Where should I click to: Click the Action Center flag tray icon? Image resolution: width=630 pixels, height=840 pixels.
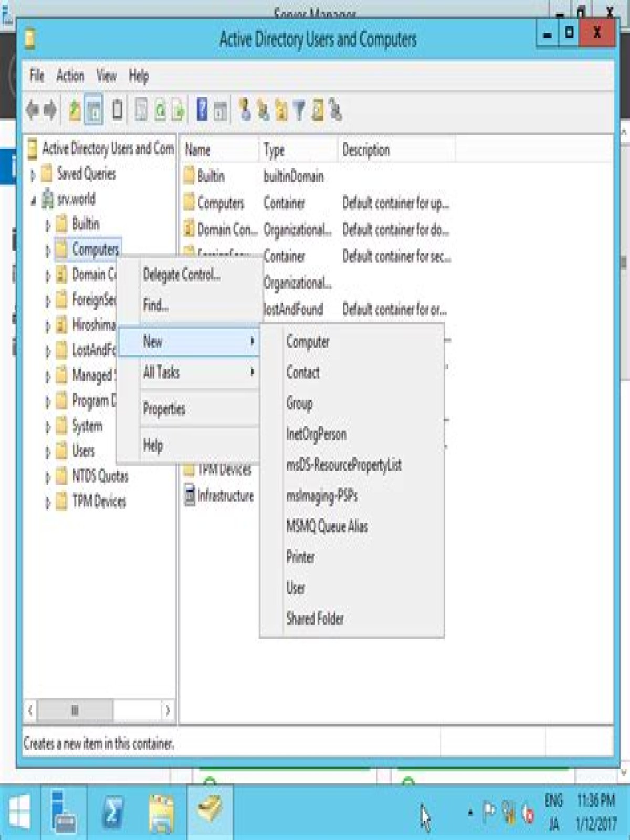tap(489, 812)
